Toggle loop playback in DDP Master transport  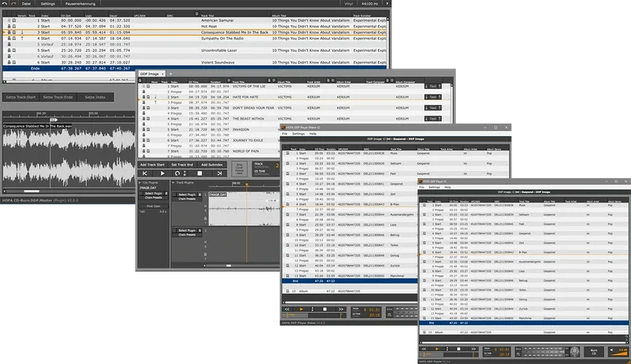[x=177, y=173]
